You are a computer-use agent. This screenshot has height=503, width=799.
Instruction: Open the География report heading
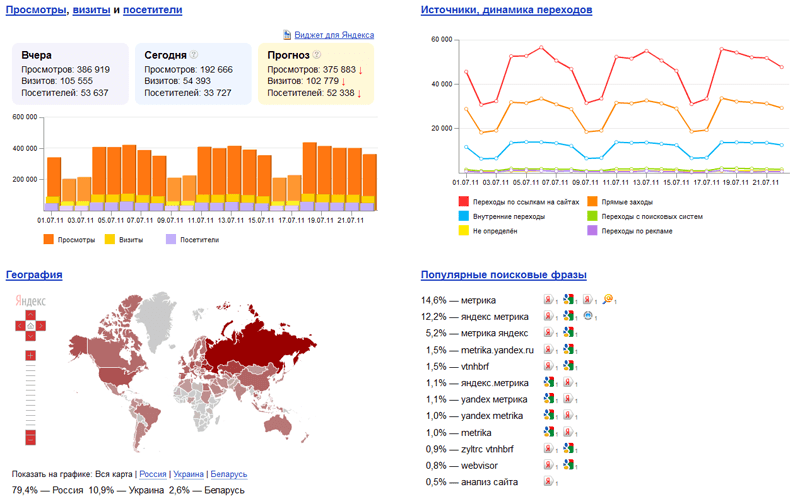pos(34,274)
